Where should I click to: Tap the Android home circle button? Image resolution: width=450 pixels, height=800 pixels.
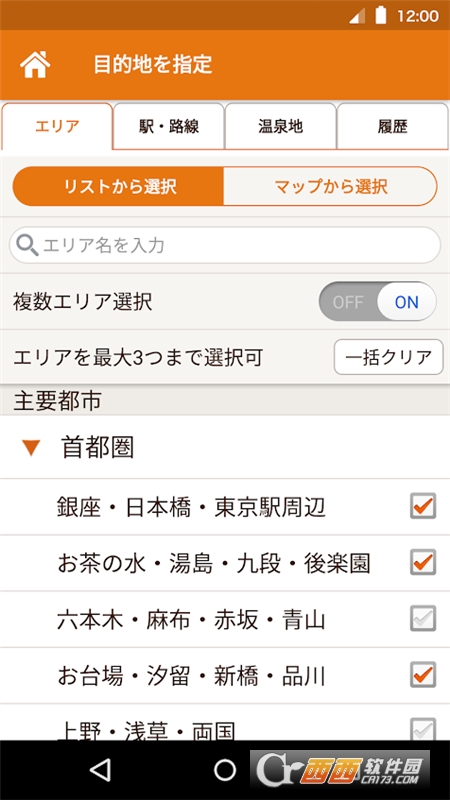pyautogui.click(x=225, y=770)
